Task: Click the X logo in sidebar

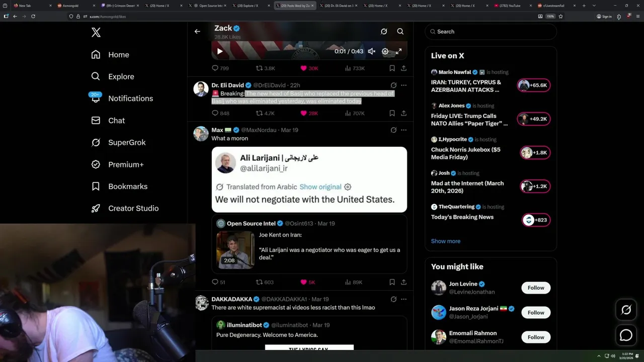Action: coord(96,33)
